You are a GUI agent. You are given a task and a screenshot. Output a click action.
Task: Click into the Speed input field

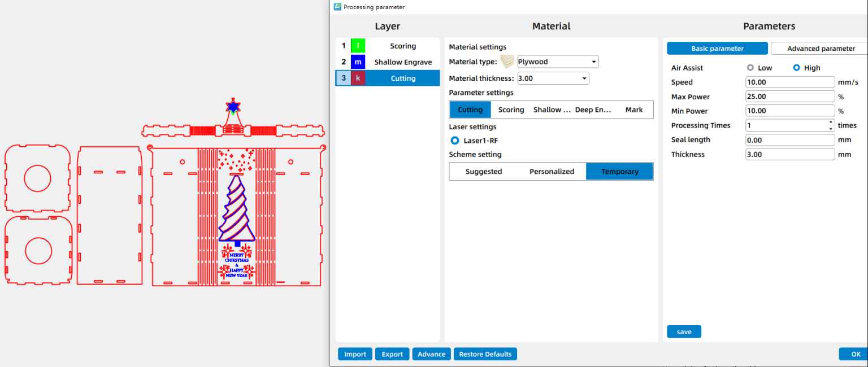click(x=789, y=82)
